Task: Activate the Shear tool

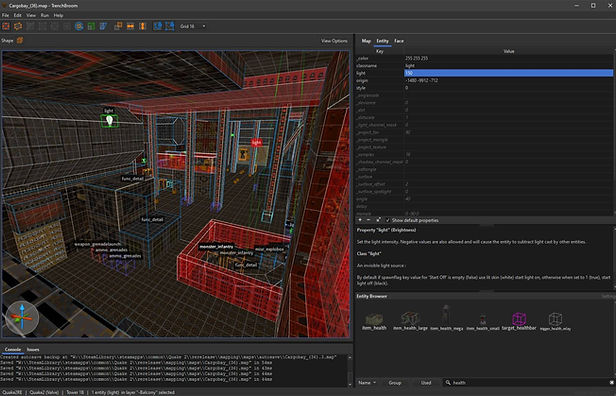Action: (103, 26)
